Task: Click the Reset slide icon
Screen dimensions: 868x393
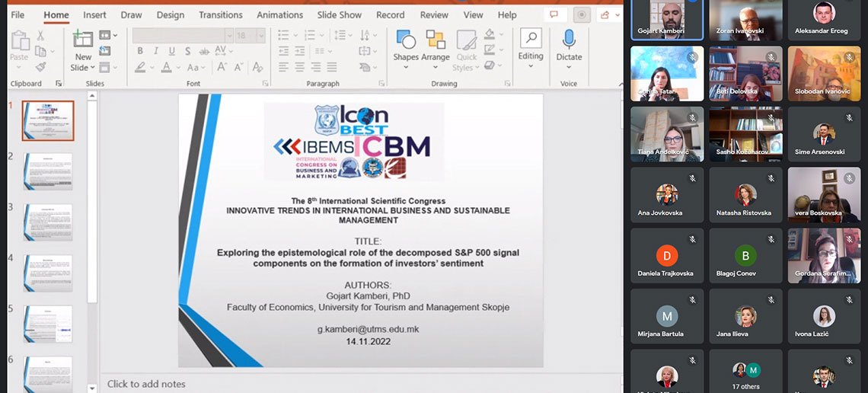Action: pos(104,51)
